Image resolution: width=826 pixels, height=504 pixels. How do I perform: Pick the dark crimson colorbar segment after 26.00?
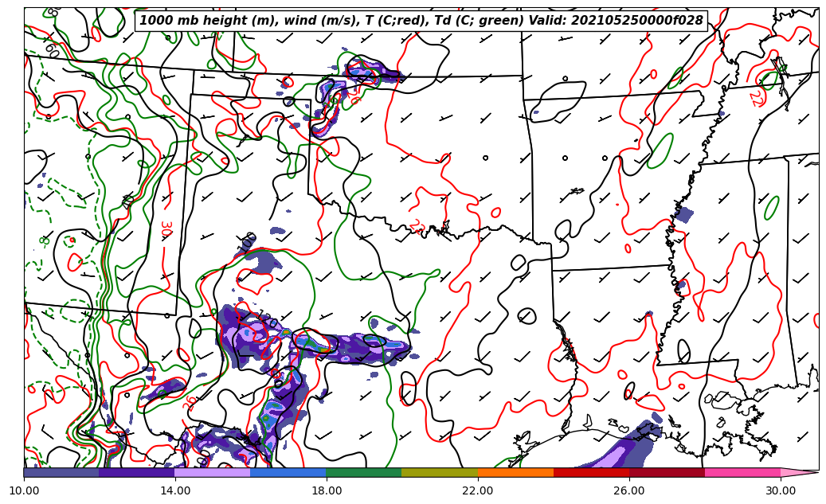(667, 473)
